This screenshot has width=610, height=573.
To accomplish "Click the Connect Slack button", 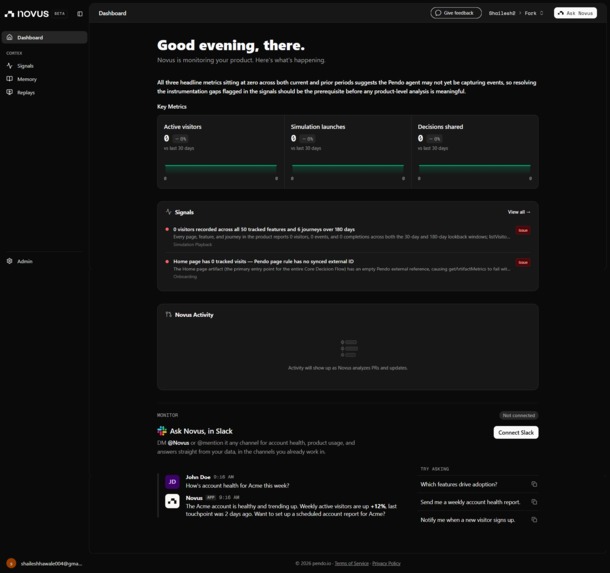I will click(x=516, y=433).
